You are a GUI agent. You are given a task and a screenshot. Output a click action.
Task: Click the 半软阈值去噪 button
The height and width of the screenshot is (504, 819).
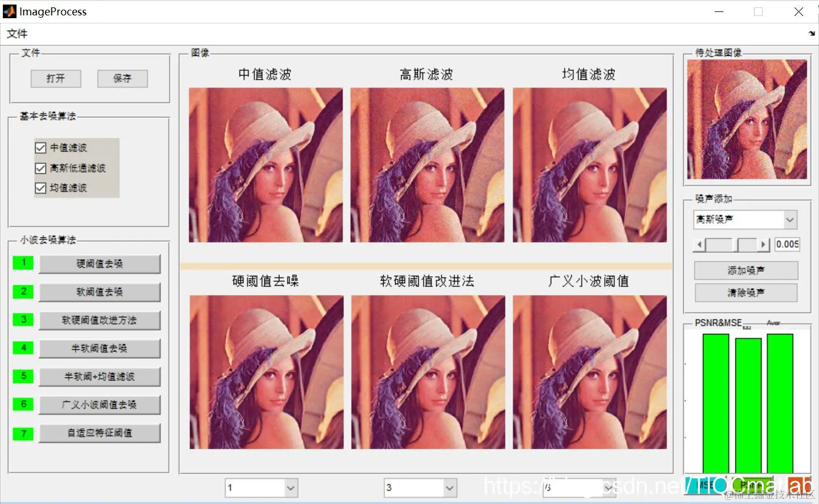[100, 349]
